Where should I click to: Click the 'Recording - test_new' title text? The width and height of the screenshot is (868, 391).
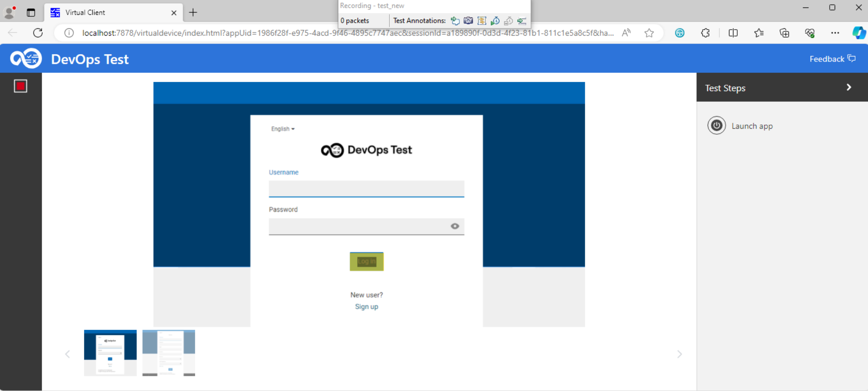coord(372,6)
